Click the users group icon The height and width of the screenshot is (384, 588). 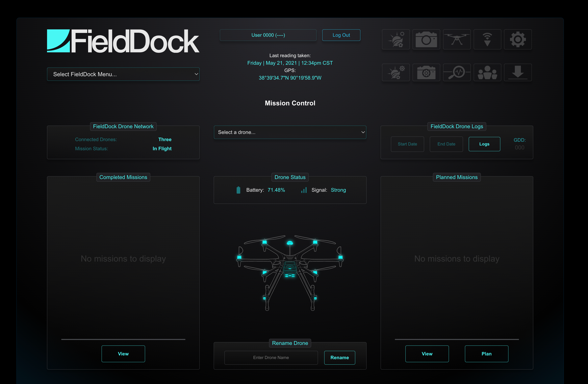[x=487, y=72]
